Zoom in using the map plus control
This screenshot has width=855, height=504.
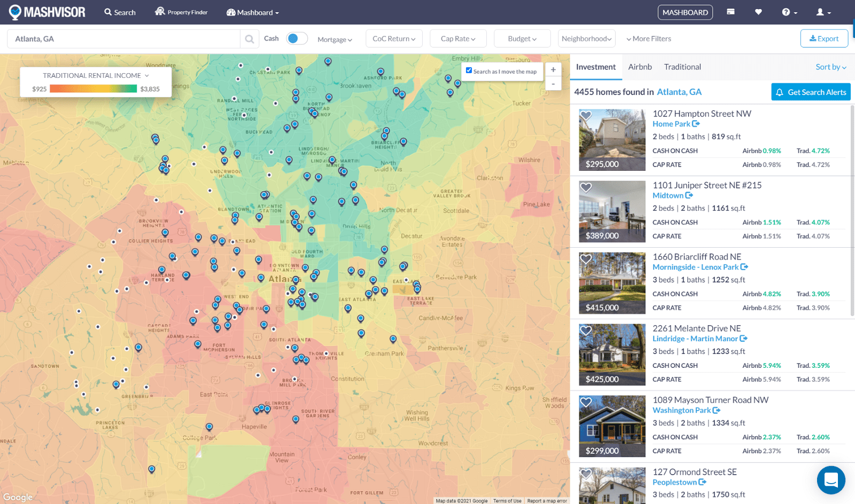[553, 69]
